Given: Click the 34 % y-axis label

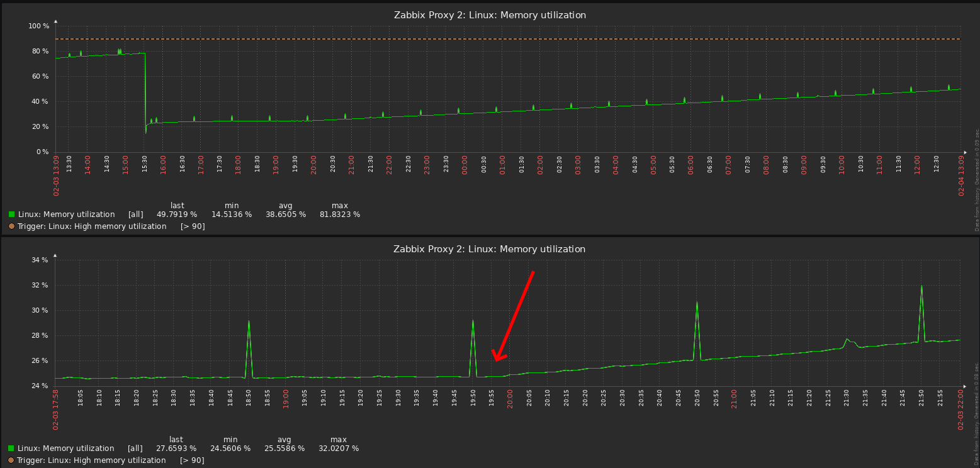Looking at the screenshot, I should point(40,260).
